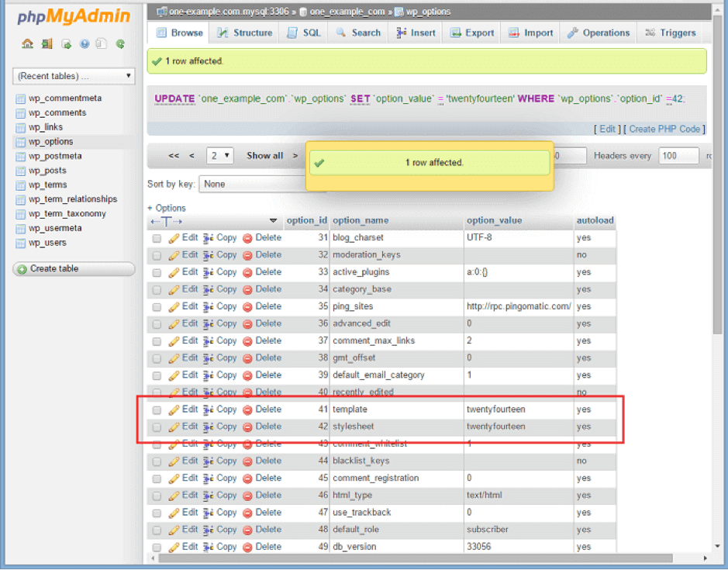Click table icon beside wp_commentmeta
Viewport: 728px width, 570px height.
[20, 98]
